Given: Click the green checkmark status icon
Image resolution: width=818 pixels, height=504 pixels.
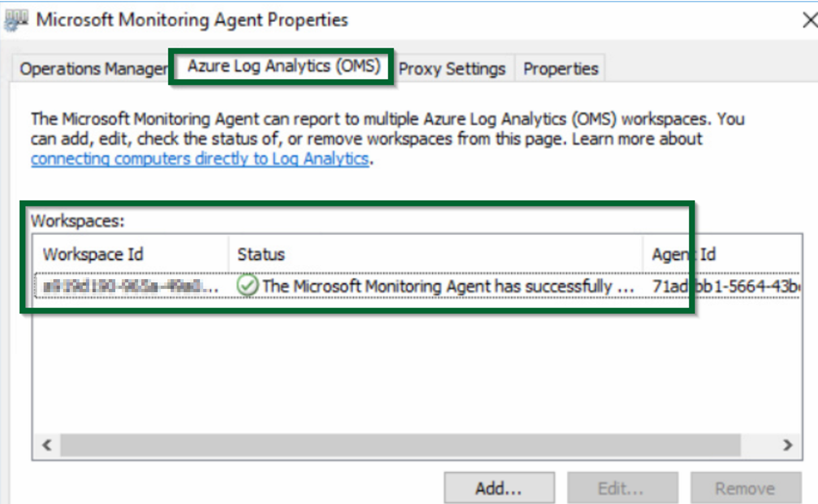Looking at the screenshot, I should pyautogui.click(x=247, y=286).
